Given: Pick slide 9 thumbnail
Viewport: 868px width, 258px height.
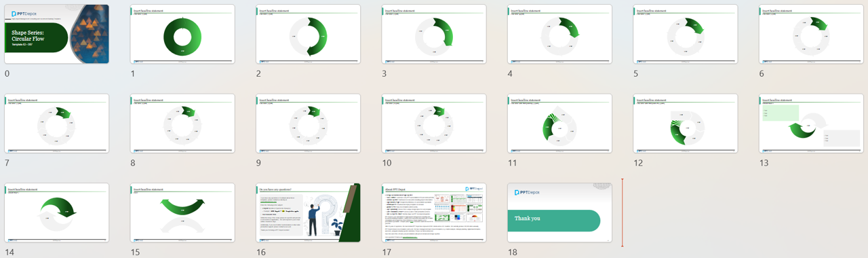Looking at the screenshot, I should pos(309,124).
